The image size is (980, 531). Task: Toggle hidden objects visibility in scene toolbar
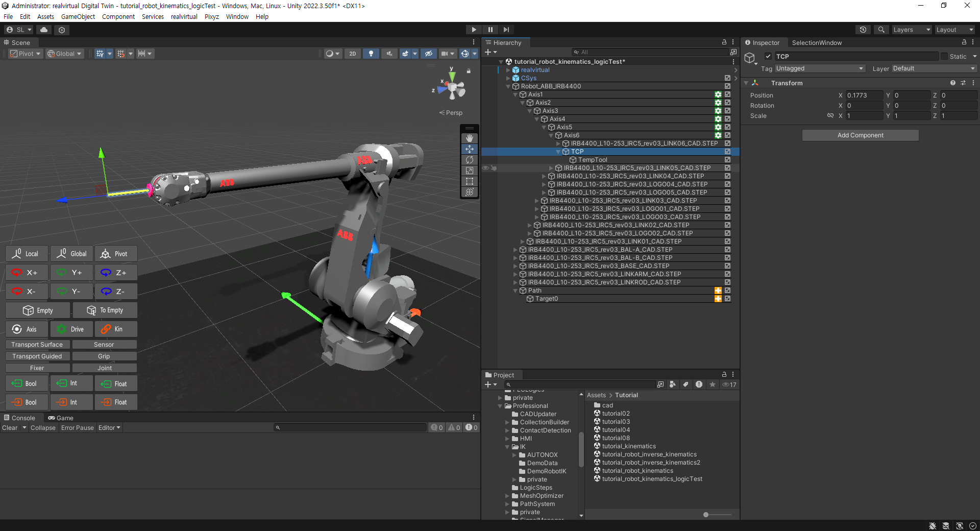pyautogui.click(x=429, y=54)
